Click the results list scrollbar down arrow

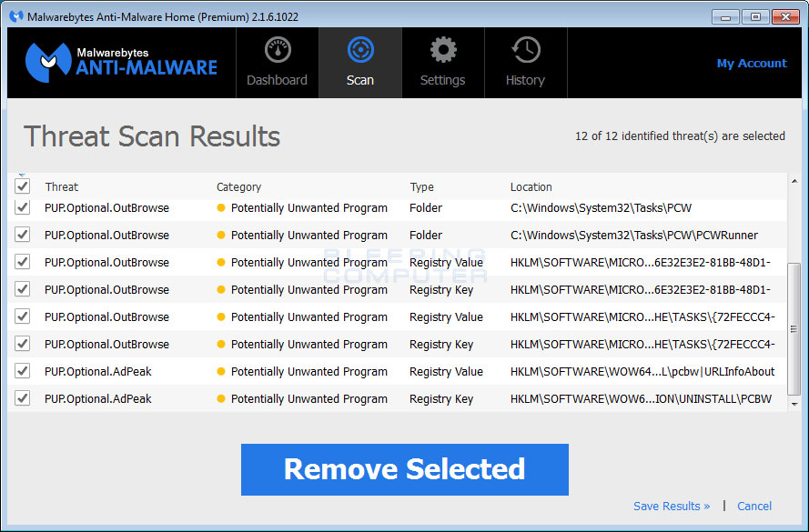794,405
